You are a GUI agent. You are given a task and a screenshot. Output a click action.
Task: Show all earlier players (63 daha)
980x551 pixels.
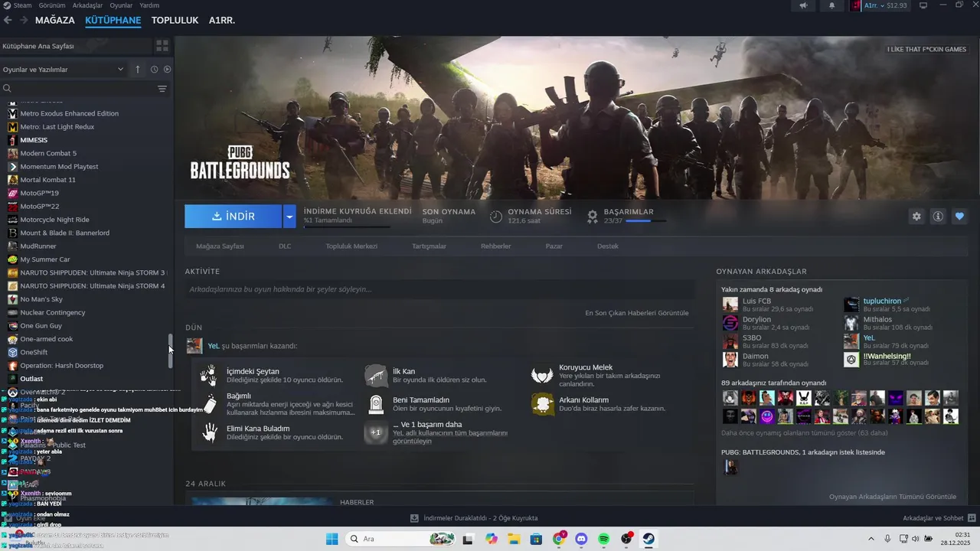click(805, 432)
